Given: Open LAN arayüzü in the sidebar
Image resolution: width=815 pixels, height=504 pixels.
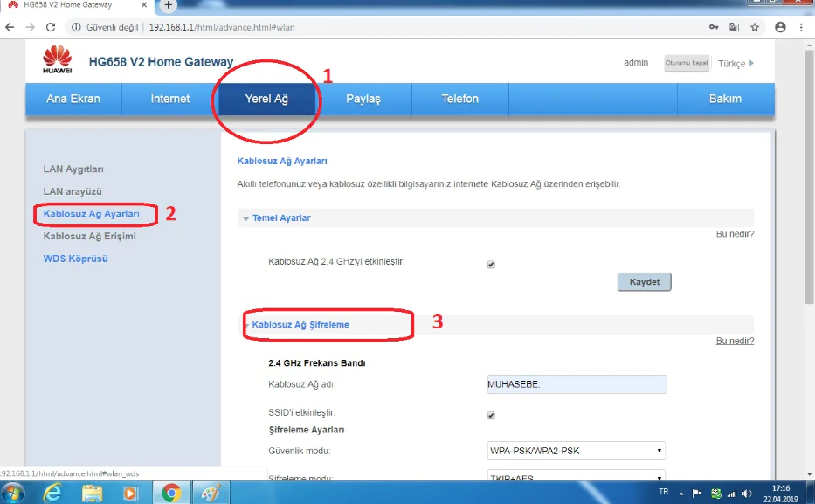Looking at the screenshot, I should pyautogui.click(x=73, y=191).
